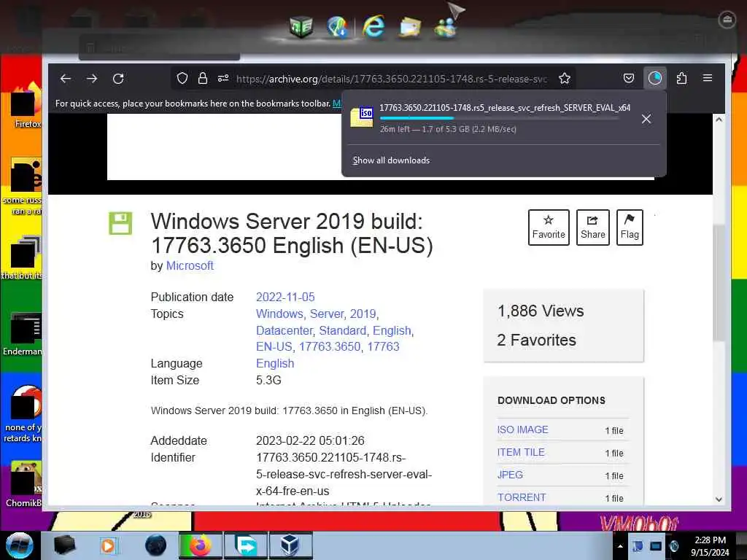The height and width of the screenshot is (560, 747).
Task: Click the Flag button
Action: click(x=630, y=227)
